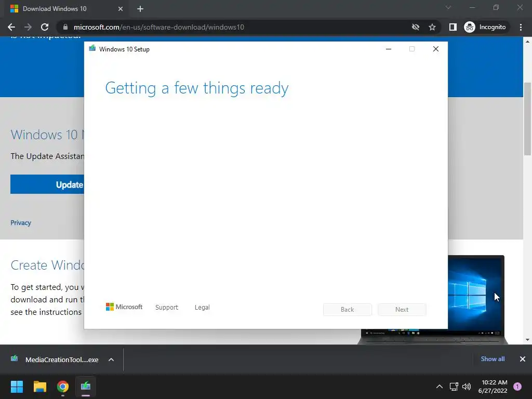The height and width of the screenshot is (399, 532).
Task: Reload the Microsoft download page
Action: click(45, 27)
